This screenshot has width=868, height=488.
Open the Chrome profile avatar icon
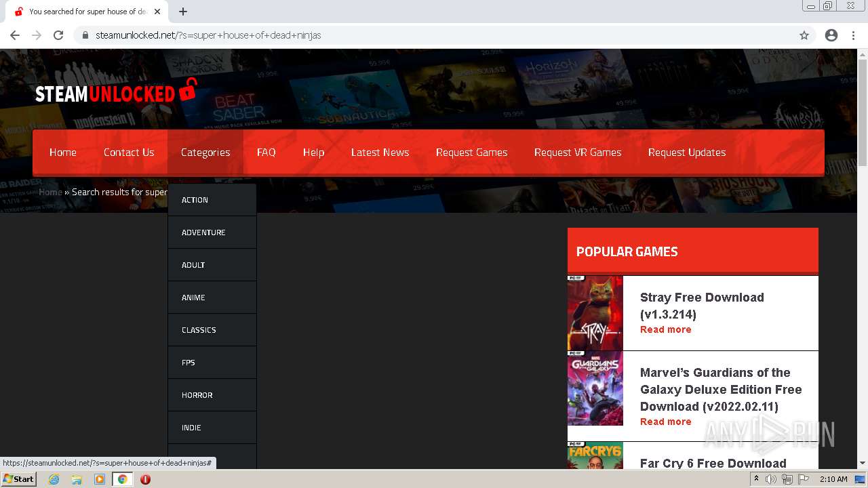click(x=831, y=35)
